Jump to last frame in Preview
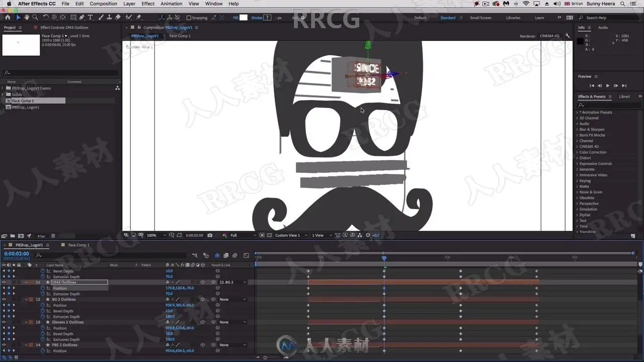Viewport: 644px width, 362px height. 624,86
